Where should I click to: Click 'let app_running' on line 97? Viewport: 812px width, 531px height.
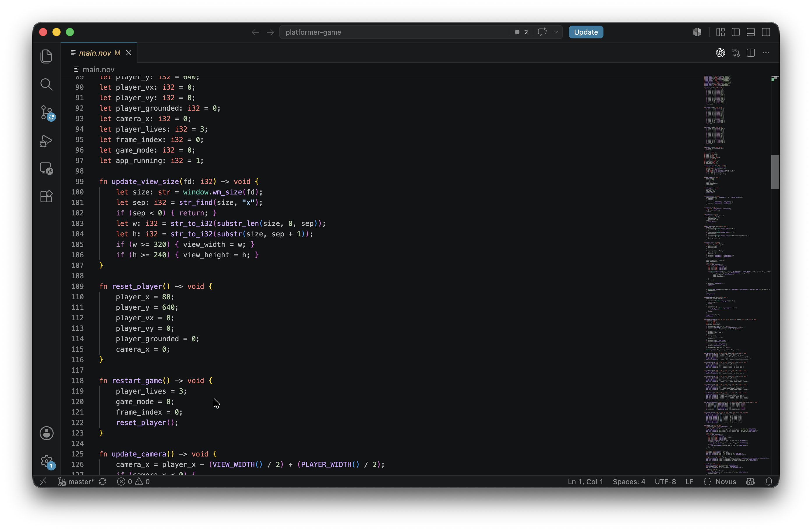coord(133,161)
